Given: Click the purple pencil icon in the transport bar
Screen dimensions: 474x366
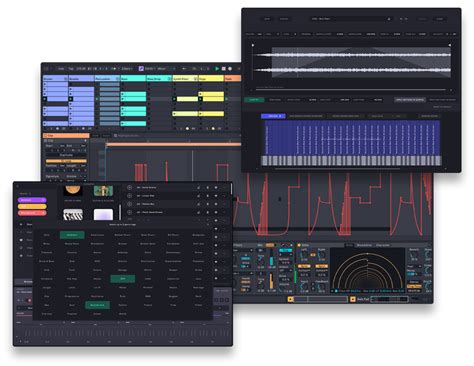Looking at the screenshot, I should point(141,69).
